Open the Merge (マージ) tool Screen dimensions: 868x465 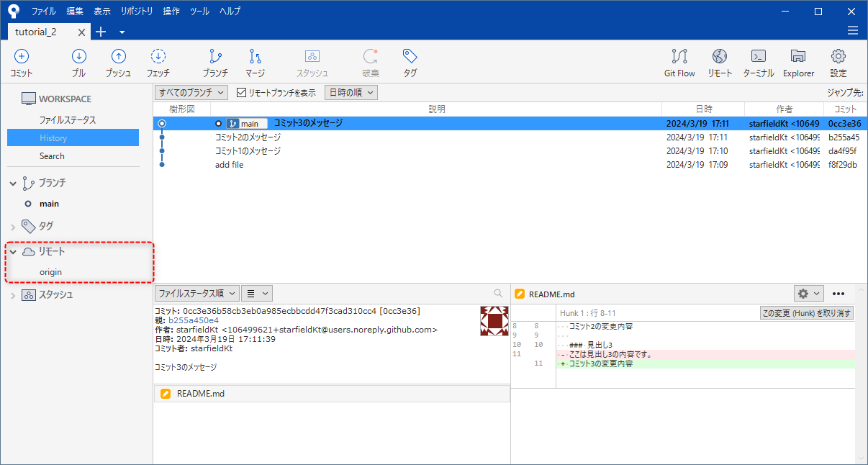[x=255, y=63]
